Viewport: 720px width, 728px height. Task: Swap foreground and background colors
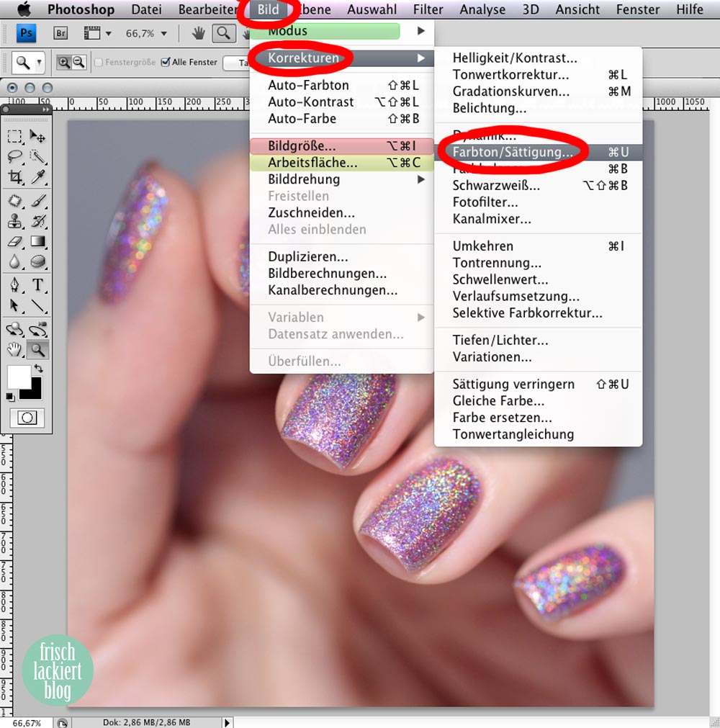tap(39, 368)
